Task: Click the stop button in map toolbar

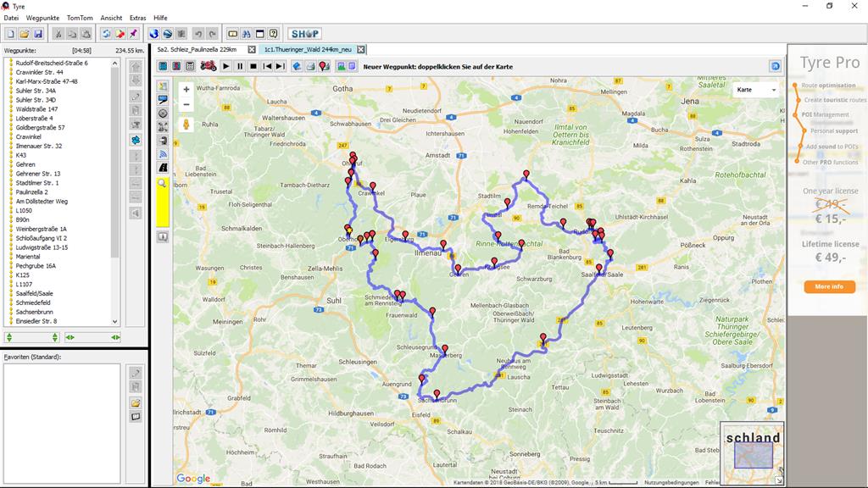Action: coord(253,66)
